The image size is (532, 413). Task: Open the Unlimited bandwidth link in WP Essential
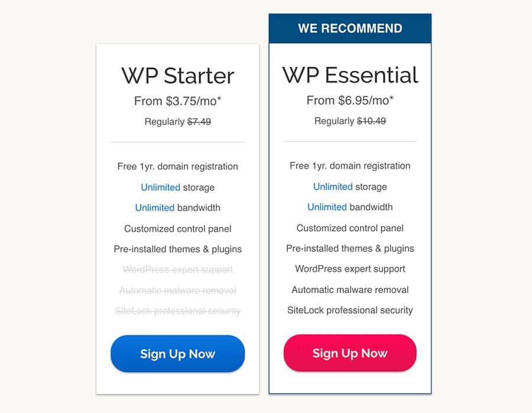coord(327,207)
